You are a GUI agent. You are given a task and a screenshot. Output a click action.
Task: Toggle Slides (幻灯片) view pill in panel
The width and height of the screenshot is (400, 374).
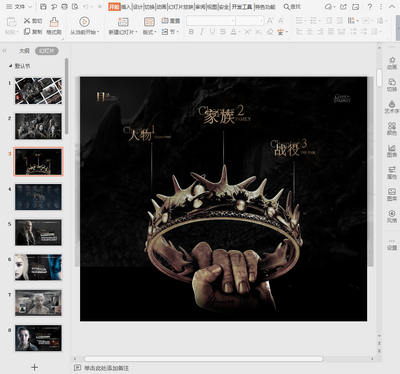tap(47, 51)
